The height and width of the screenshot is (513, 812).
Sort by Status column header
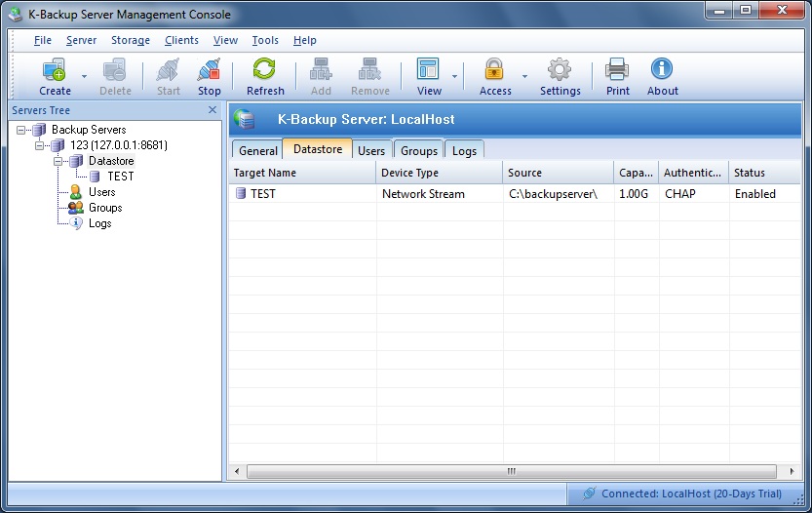click(765, 173)
